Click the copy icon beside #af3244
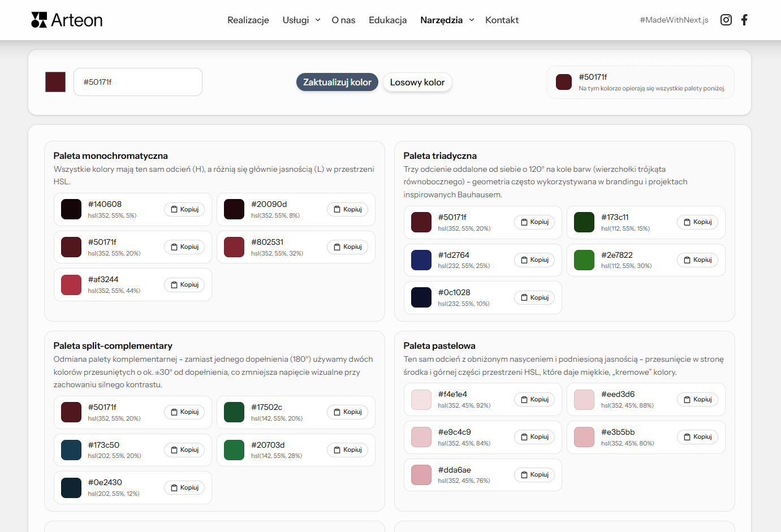Image resolution: width=781 pixels, height=532 pixels. 173,284
